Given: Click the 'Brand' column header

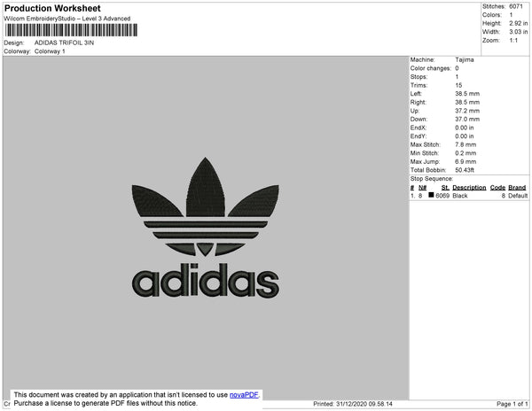Looking at the screenshot, I should pyautogui.click(x=517, y=188).
